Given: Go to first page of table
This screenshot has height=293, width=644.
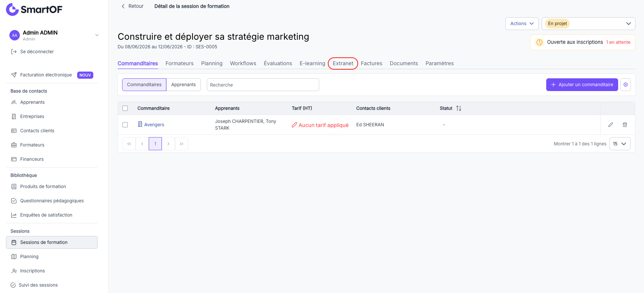Looking at the screenshot, I should [129, 144].
